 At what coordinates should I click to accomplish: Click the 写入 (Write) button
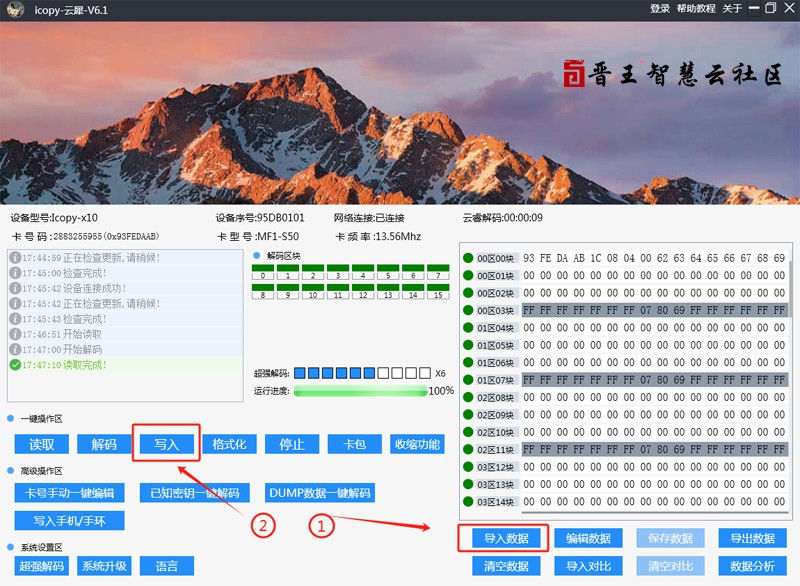(x=166, y=444)
